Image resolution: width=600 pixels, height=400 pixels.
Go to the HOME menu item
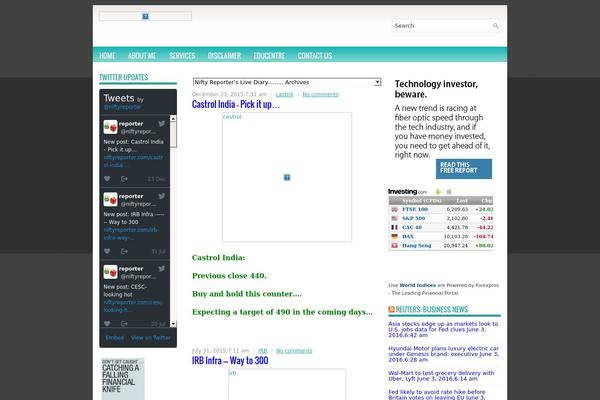coord(107,56)
